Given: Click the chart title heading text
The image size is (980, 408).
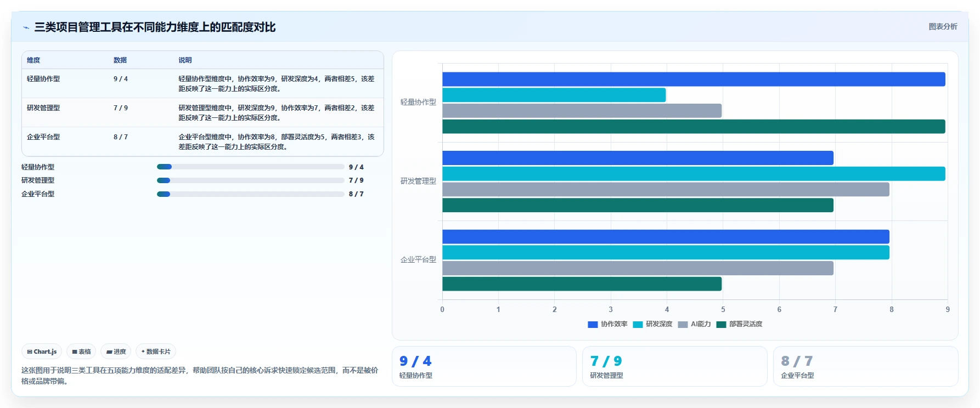Looking at the screenshot, I should (155, 27).
